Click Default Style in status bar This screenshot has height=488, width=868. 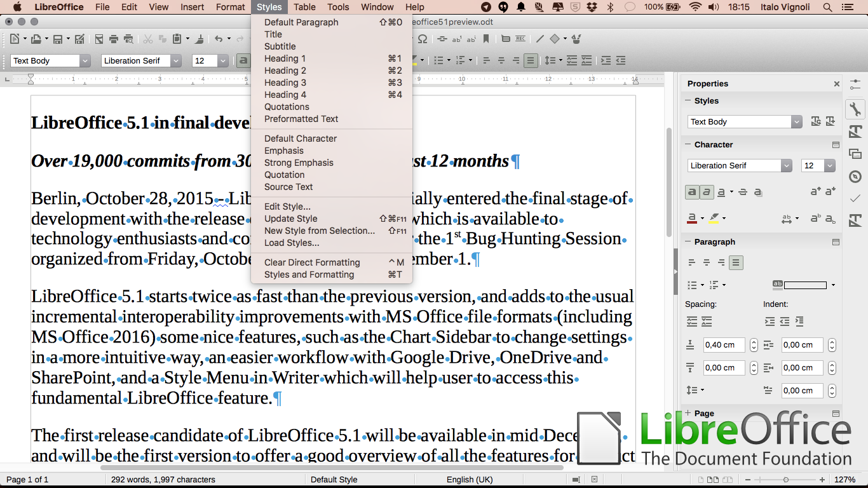[334, 480]
